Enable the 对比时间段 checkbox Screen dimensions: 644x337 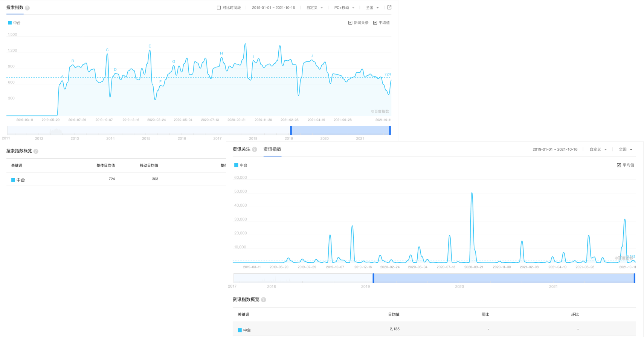click(219, 8)
